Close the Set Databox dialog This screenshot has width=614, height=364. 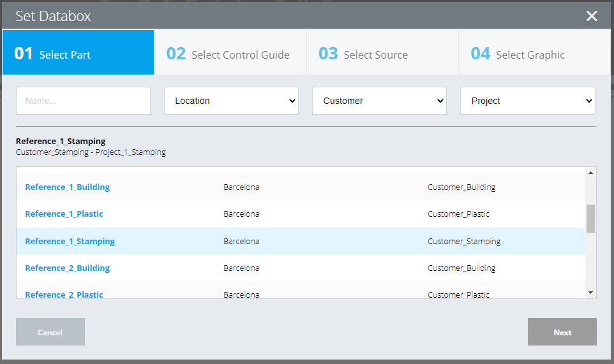591,16
